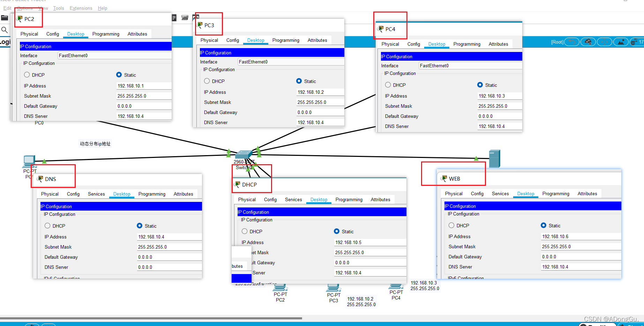Select the 2960 Switch0 device on canvas
The image size is (644, 326).
coord(244,154)
